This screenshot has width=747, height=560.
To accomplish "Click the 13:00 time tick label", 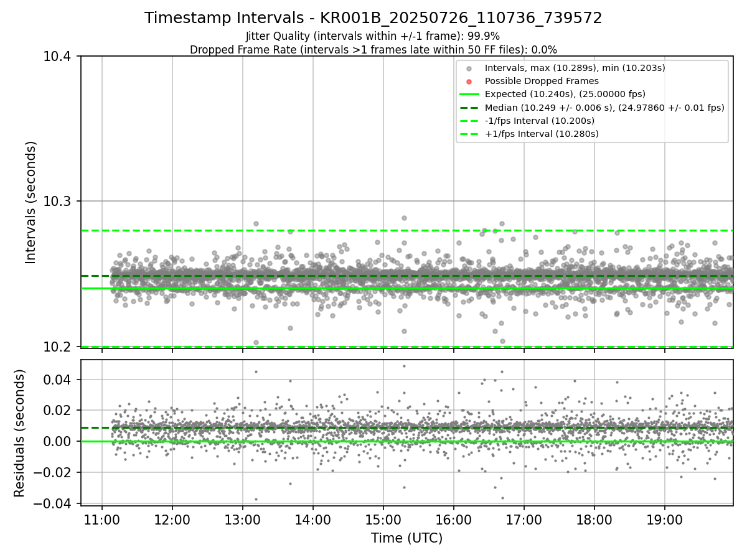I will 243,519.
